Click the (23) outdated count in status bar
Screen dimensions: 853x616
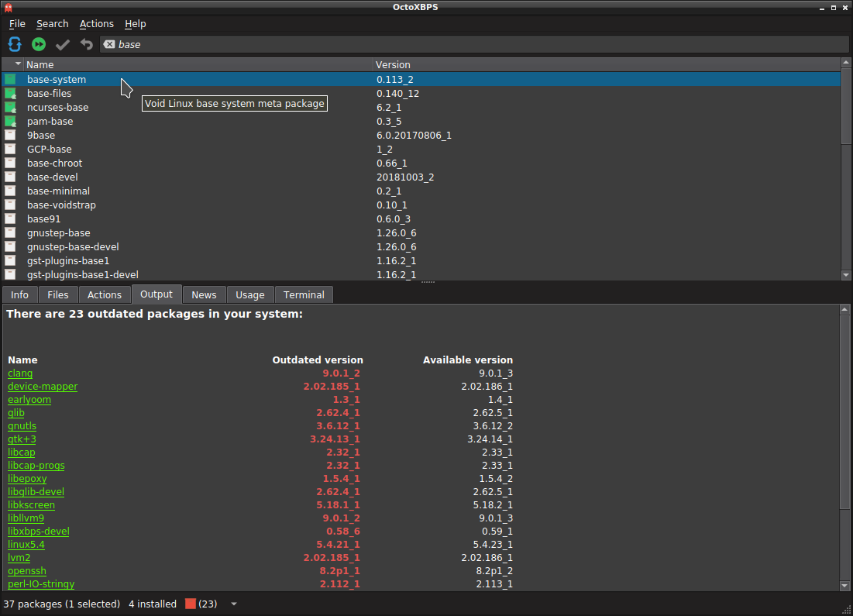click(208, 604)
